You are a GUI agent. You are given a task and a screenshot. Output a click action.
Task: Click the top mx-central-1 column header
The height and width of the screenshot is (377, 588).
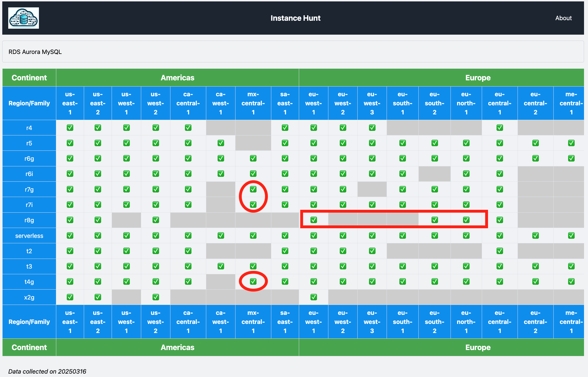[253, 103]
